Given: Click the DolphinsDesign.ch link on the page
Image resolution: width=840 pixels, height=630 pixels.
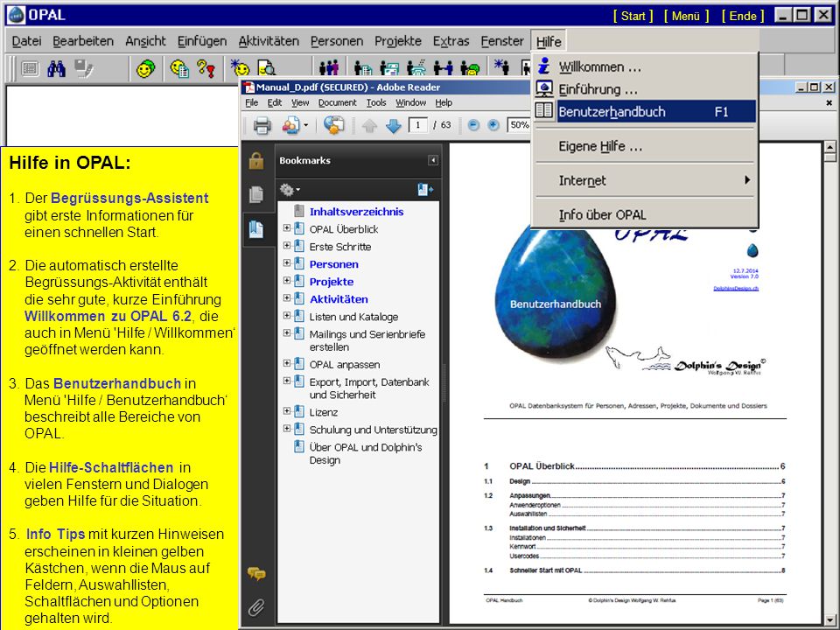Looking at the screenshot, I should (736, 288).
